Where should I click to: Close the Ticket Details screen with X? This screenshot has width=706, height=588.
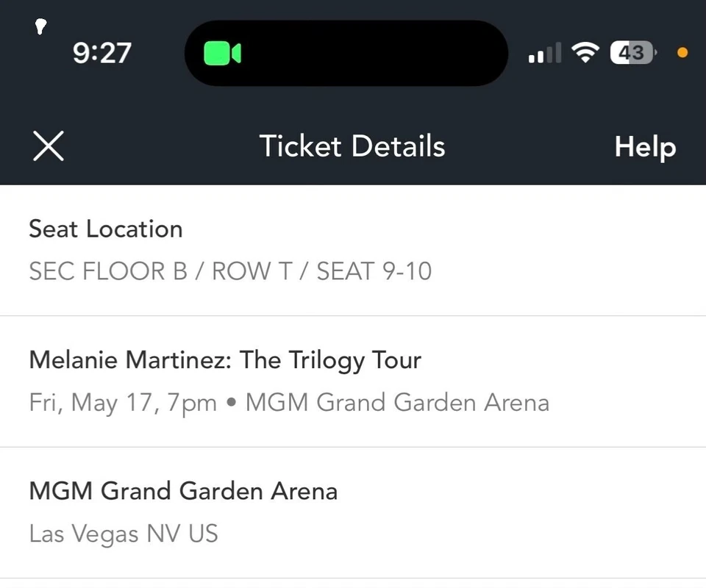click(x=49, y=146)
